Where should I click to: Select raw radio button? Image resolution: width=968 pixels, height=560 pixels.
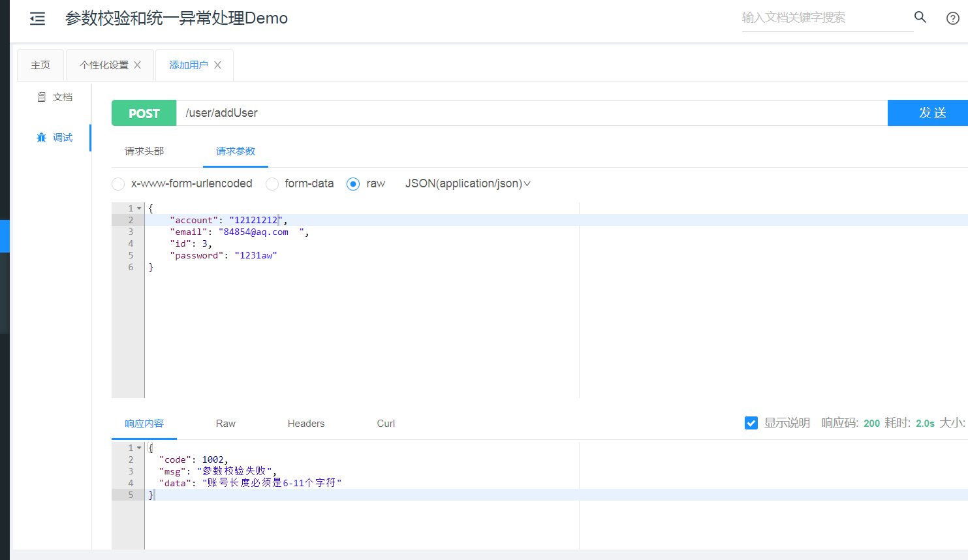click(x=353, y=184)
